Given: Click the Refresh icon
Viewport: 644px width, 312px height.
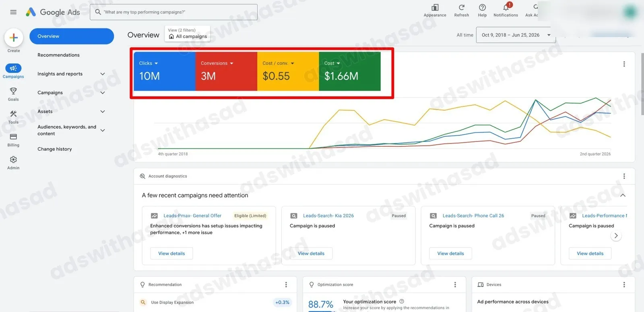Looking at the screenshot, I should 462,7.
